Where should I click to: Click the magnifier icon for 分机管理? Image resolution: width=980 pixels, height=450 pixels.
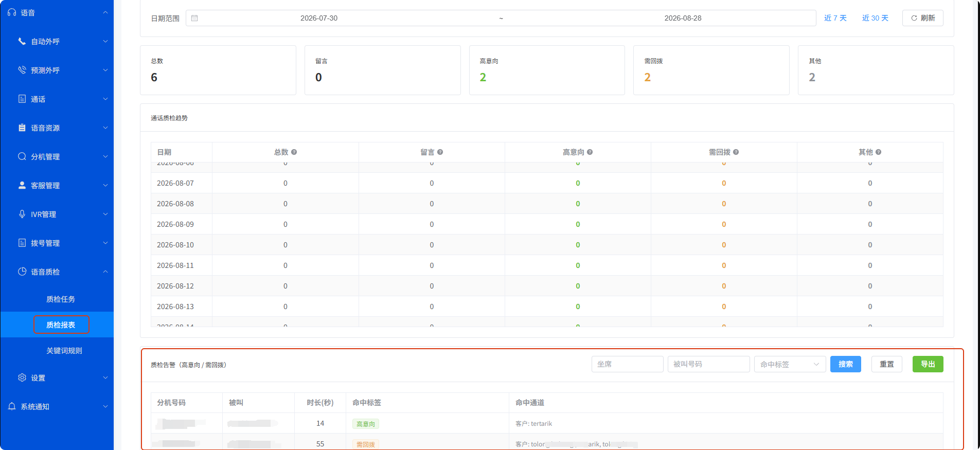click(22, 156)
